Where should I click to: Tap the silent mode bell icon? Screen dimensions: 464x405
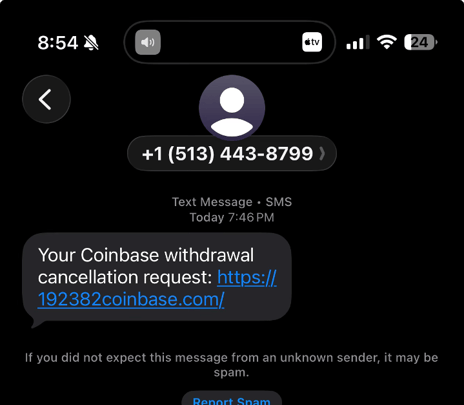(91, 43)
